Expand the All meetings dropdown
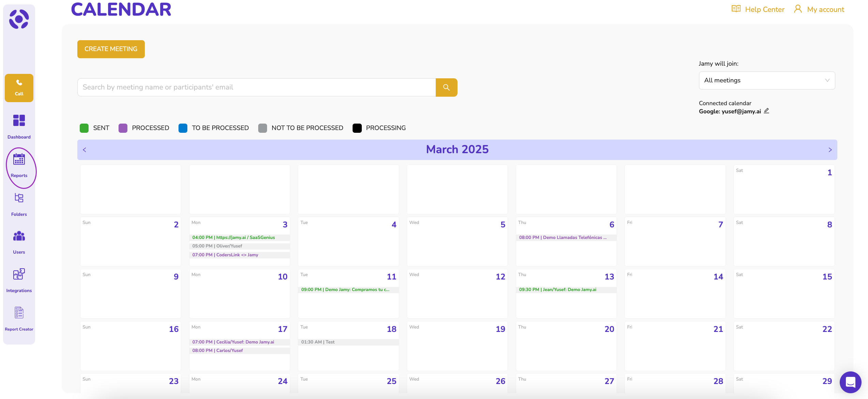The image size is (868, 399). click(766, 81)
